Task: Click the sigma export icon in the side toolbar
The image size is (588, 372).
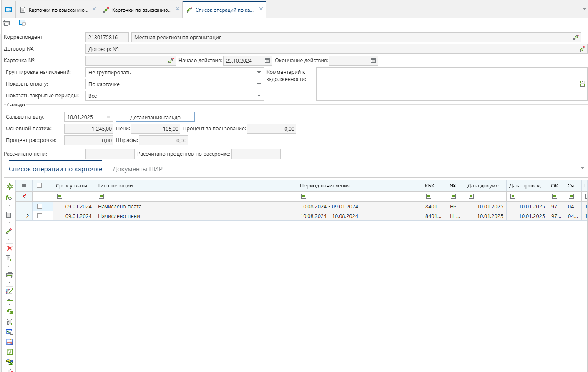Action: point(10,322)
